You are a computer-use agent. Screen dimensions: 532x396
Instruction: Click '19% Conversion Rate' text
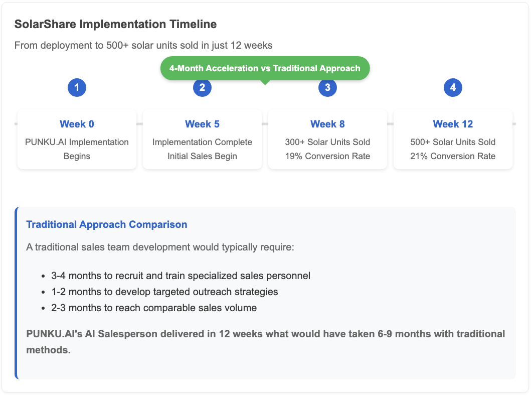tap(327, 156)
